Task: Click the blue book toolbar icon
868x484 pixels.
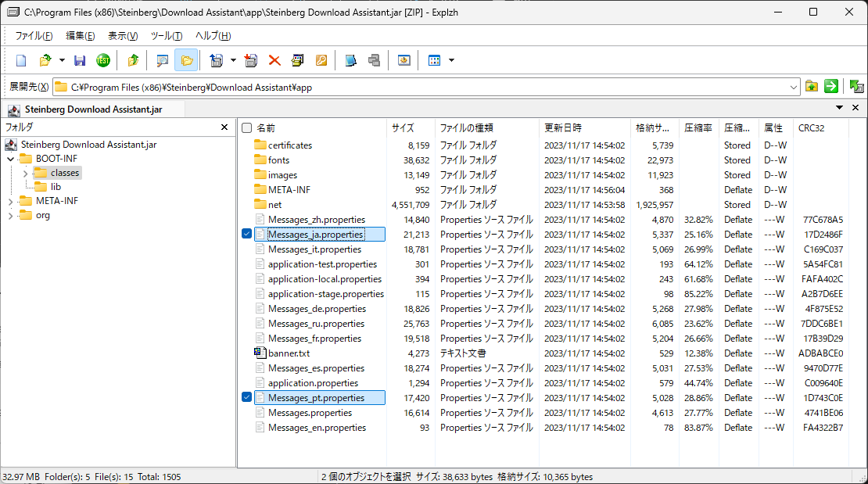Action: [x=350, y=60]
